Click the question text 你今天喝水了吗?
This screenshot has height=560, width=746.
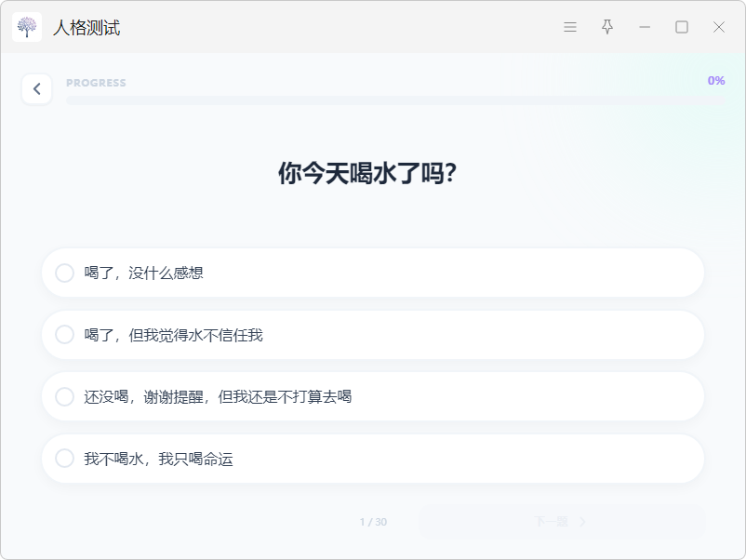366,173
